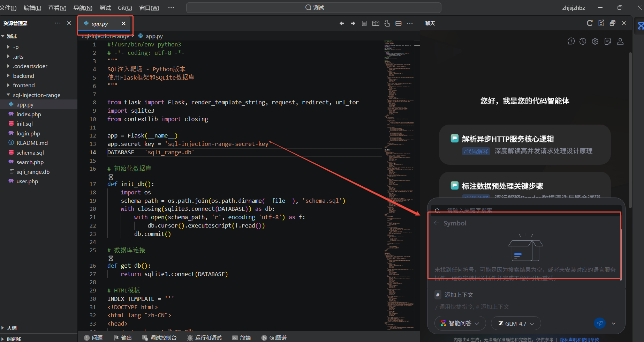Navigate forward with the editor forward arrow
This screenshot has width=644, height=342.
(x=353, y=23)
